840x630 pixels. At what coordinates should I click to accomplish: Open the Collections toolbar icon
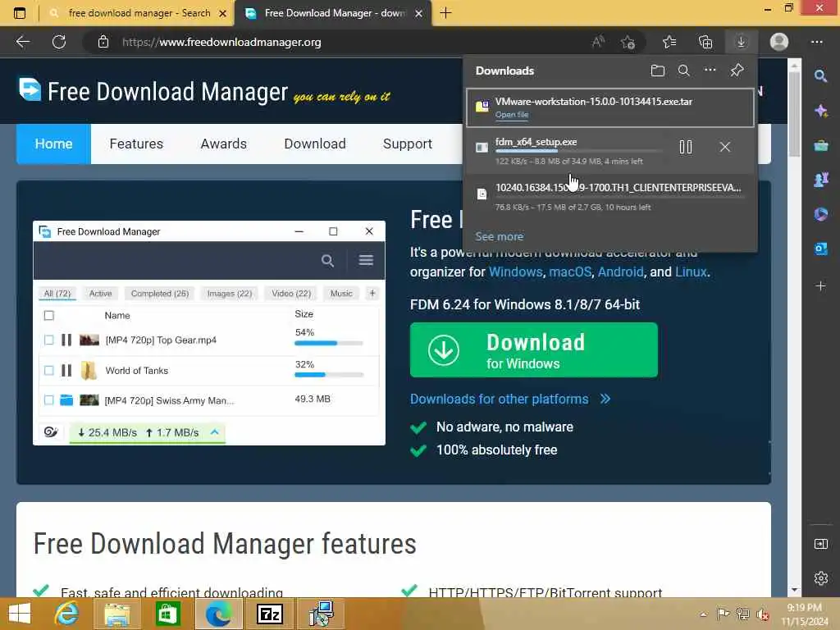[x=705, y=42]
